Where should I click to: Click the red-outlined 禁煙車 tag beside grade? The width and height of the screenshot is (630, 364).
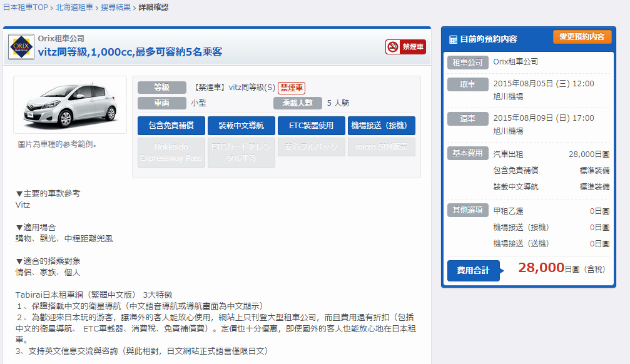292,88
